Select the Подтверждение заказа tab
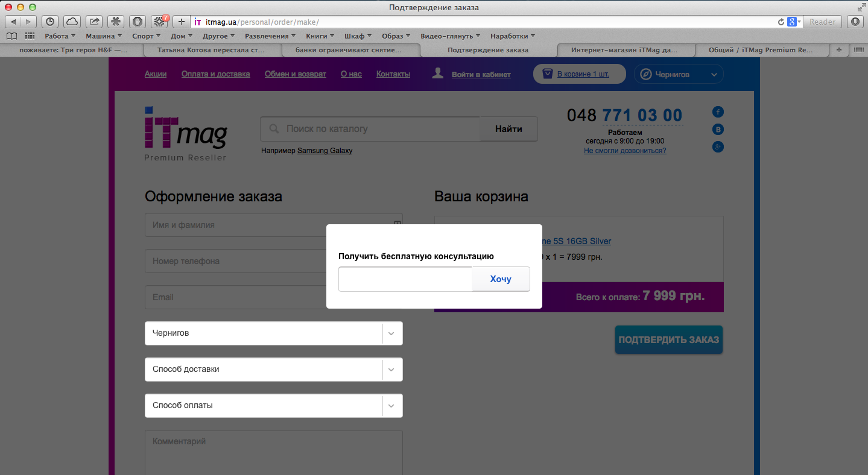This screenshot has width=868, height=475. [x=489, y=51]
